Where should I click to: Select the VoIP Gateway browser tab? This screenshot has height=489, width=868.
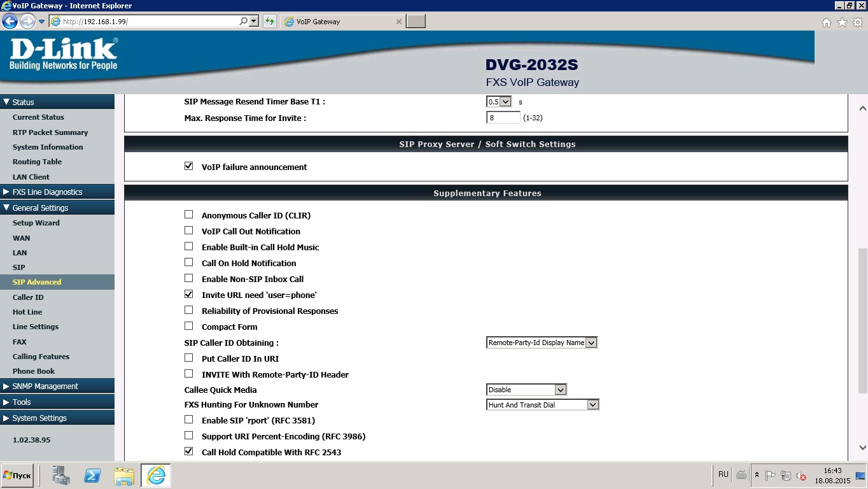tap(342, 22)
